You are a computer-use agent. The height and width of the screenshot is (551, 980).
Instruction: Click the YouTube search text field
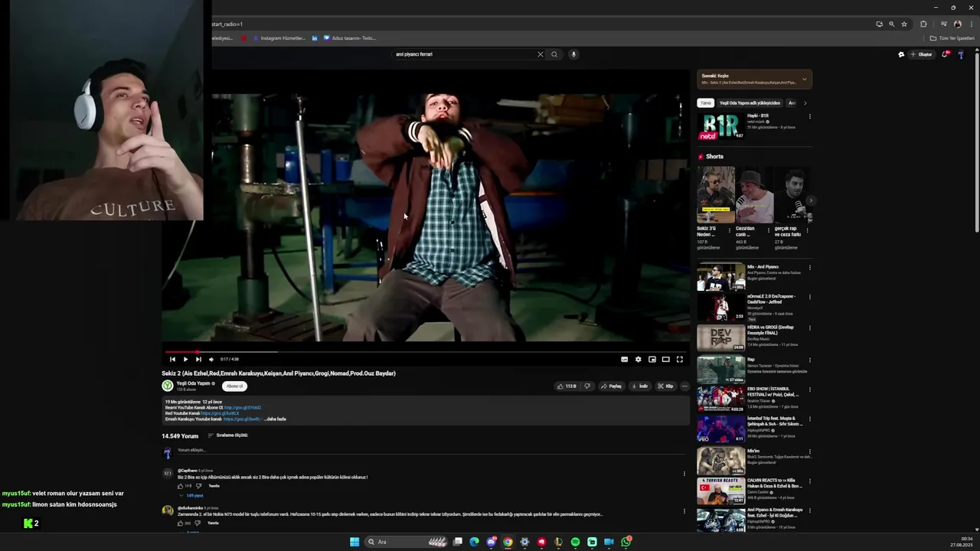[x=463, y=54]
